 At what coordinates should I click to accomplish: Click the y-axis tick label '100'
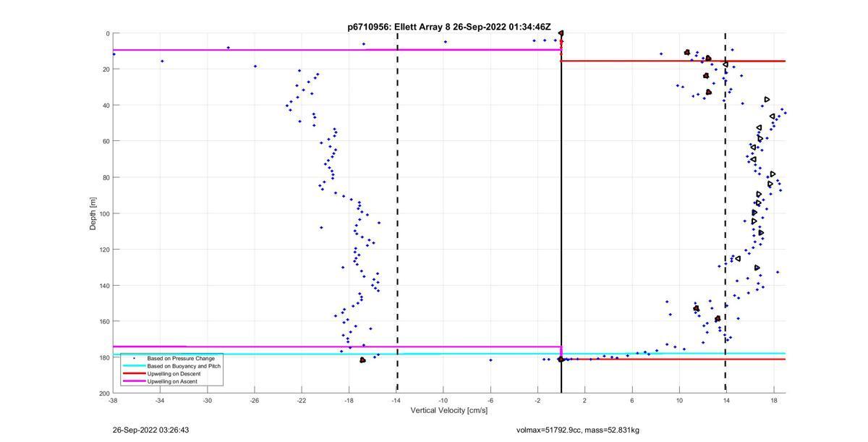[103, 213]
